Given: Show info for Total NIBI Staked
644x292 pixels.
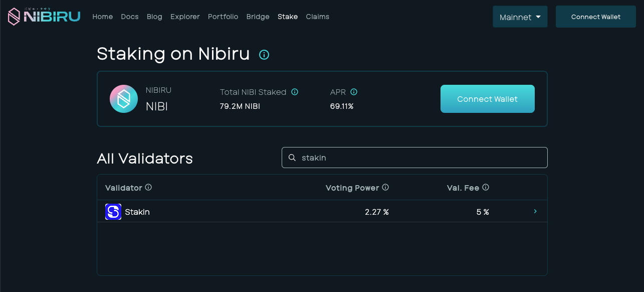Looking at the screenshot, I should (295, 92).
